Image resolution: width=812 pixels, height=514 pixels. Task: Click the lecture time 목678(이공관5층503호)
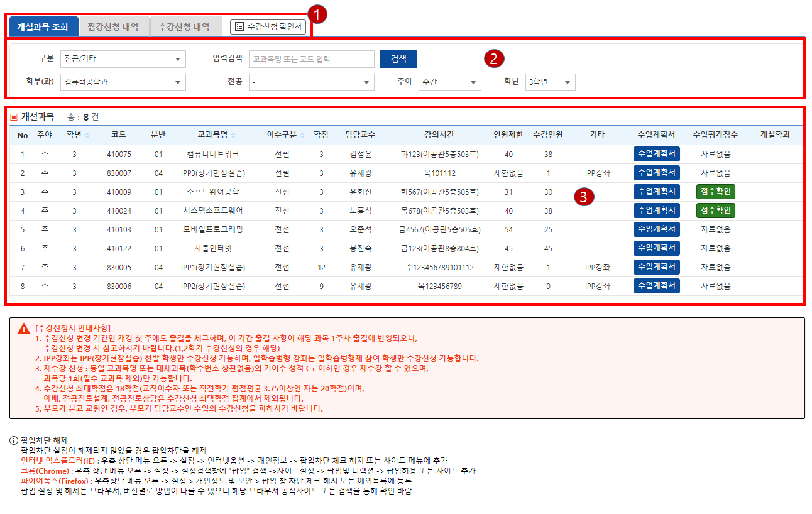(x=439, y=211)
